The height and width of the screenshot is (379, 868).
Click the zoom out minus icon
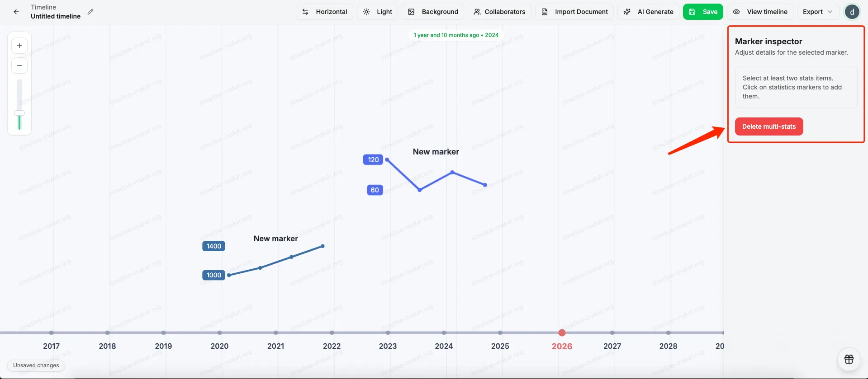[19, 66]
